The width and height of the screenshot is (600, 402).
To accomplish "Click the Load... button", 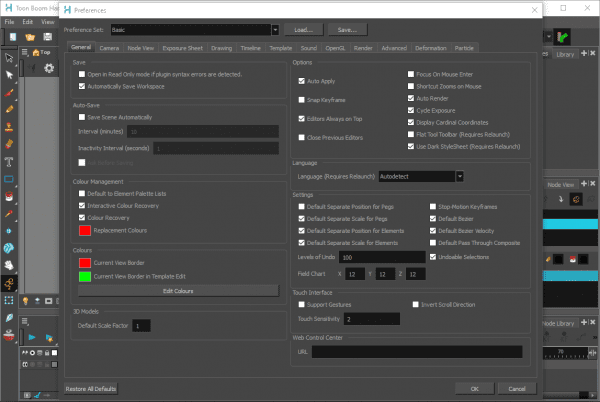I will (x=303, y=30).
